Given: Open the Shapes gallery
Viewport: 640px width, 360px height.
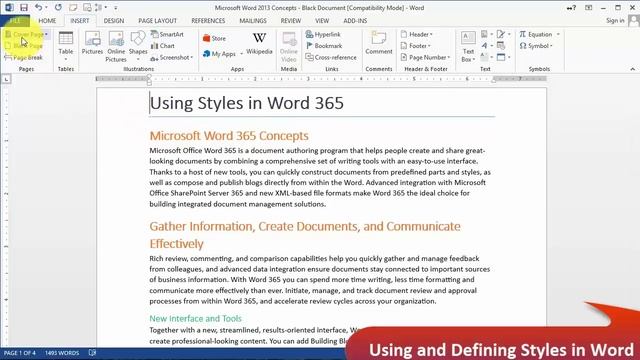Looking at the screenshot, I should tap(138, 46).
